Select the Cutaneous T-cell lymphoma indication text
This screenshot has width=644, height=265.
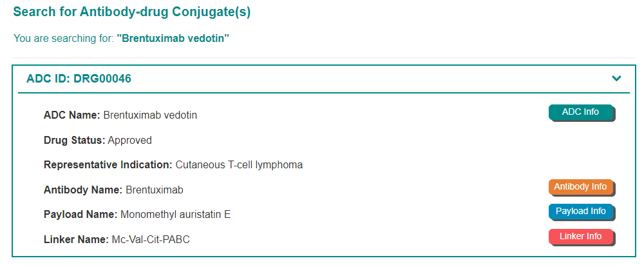point(239,164)
